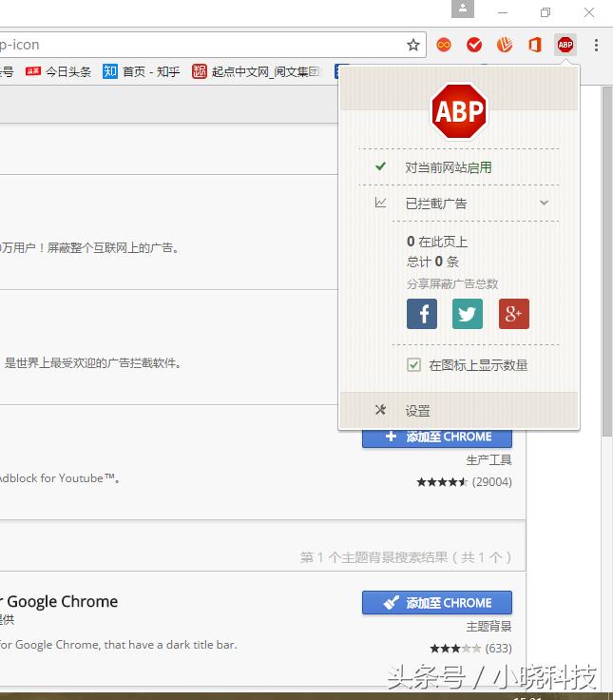Add the 生产工具 extension to Chrome
The height and width of the screenshot is (700, 613).
pyautogui.click(x=437, y=437)
